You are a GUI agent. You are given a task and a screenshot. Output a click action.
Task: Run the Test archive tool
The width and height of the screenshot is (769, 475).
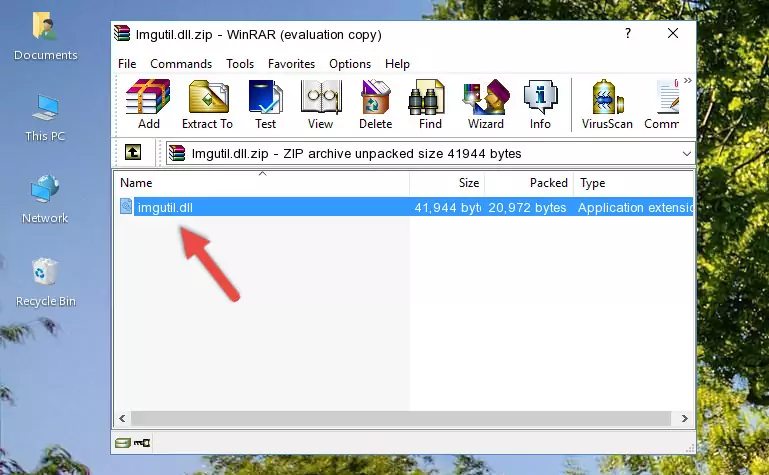pos(265,104)
